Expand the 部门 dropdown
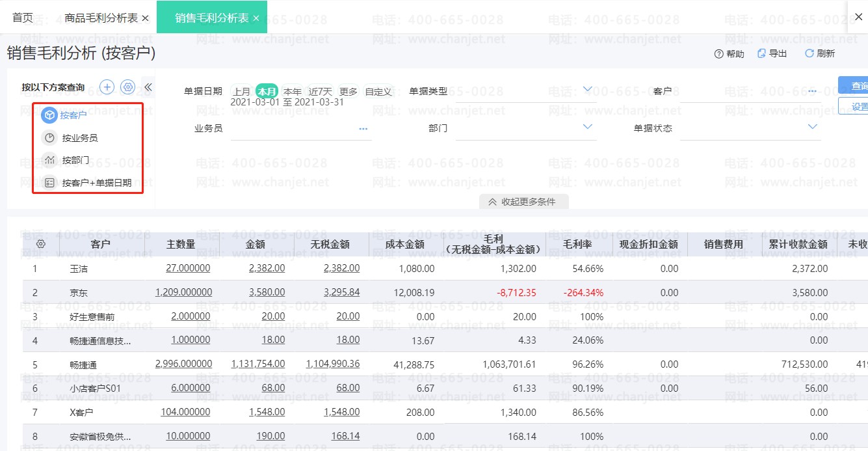Viewport: 868px width, 451px height. click(x=588, y=126)
